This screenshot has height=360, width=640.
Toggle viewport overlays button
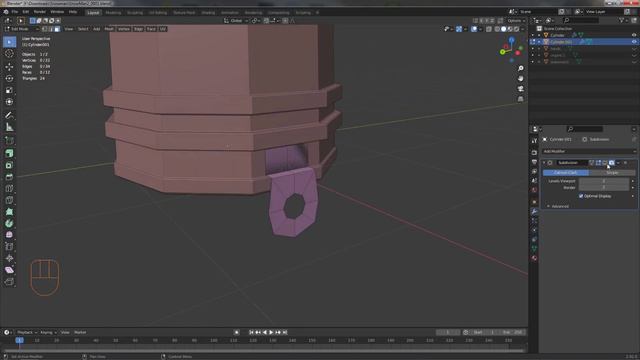click(474, 29)
